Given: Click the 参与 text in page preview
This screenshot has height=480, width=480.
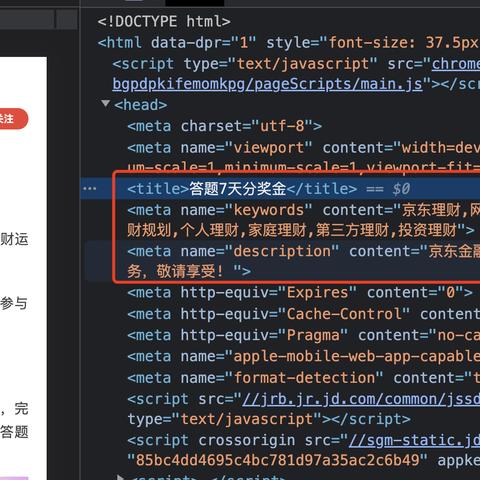Looking at the screenshot, I should [x=14, y=303].
